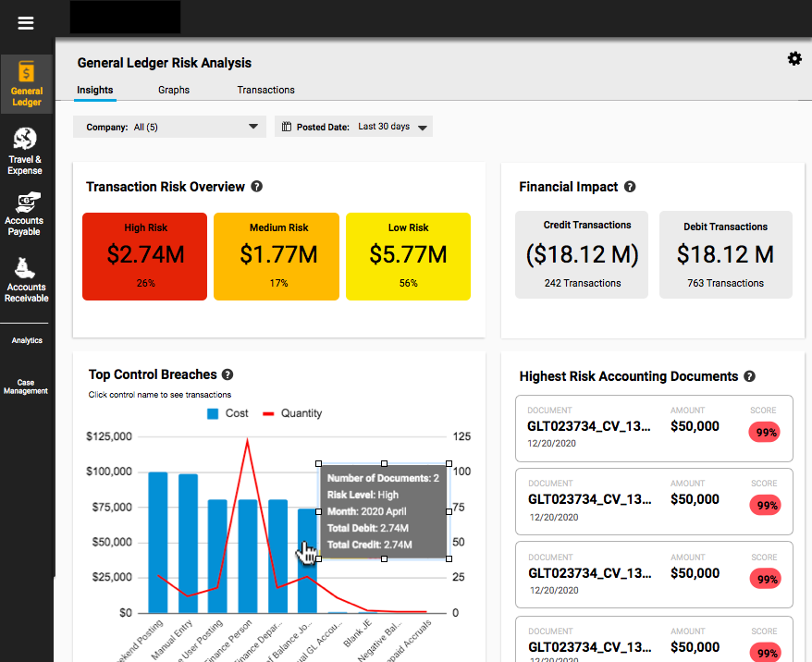
Task: Click the 'Click control name to see transactions' hint
Action: point(159,395)
